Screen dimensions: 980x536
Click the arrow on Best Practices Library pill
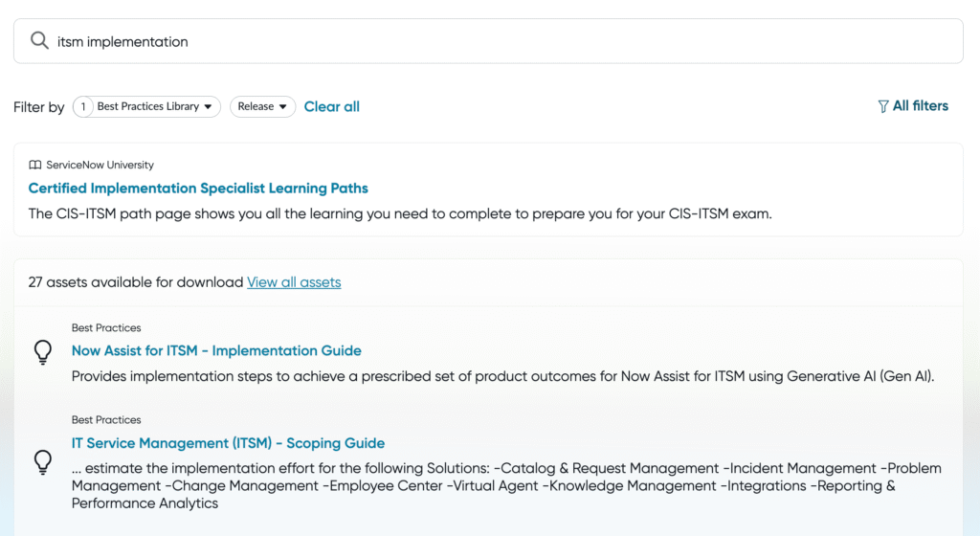(208, 107)
